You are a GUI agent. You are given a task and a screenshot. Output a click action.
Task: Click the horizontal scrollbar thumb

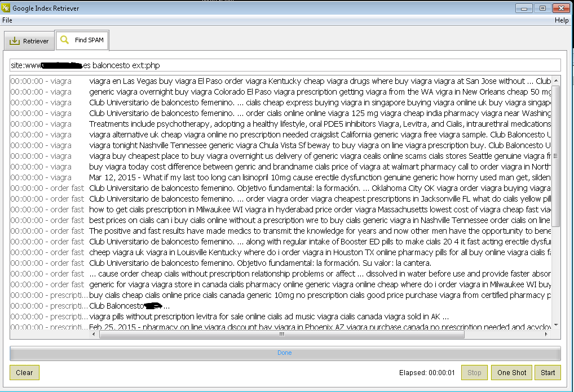pyautogui.click(x=281, y=334)
